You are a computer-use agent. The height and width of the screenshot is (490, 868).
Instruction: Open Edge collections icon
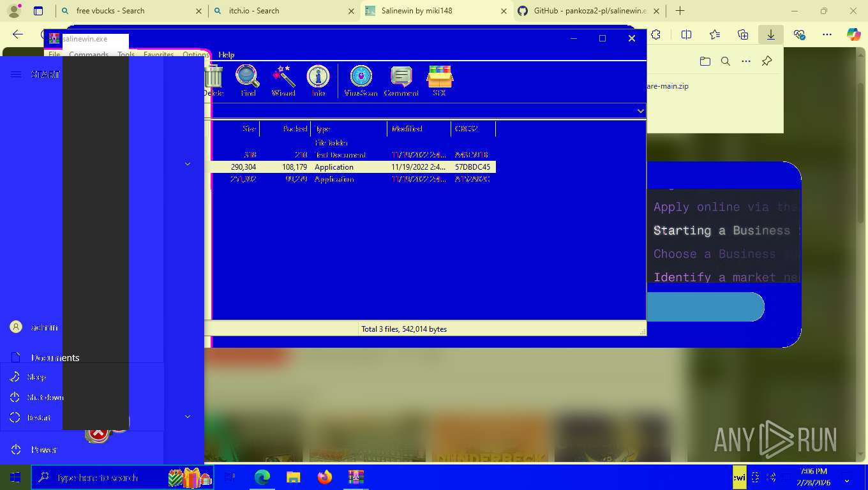pos(743,35)
